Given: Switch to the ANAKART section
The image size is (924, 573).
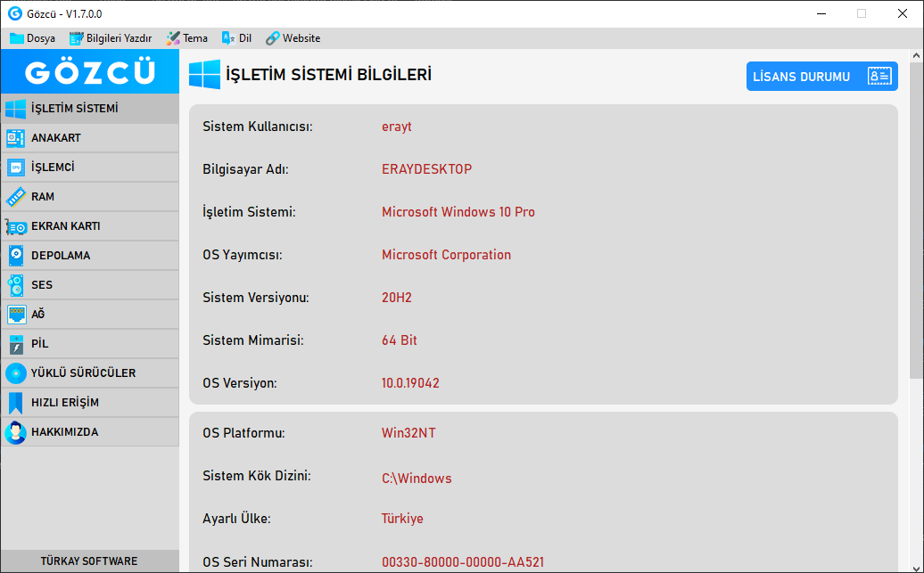Looking at the screenshot, I should coord(90,138).
